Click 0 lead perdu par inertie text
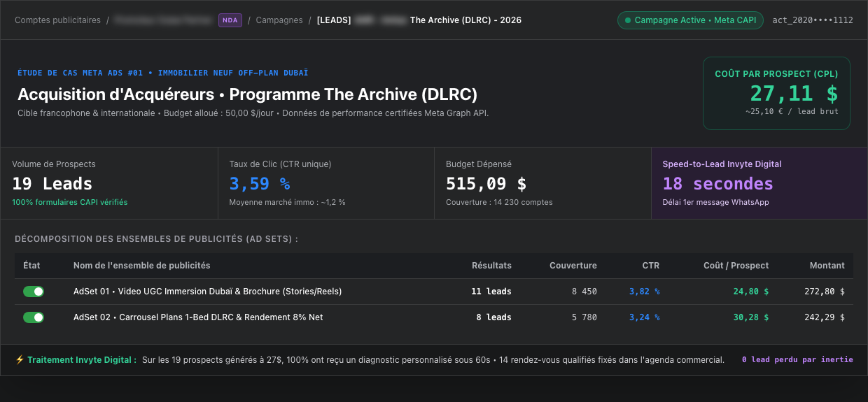The width and height of the screenshot is (868, 402). coord(798,360)
